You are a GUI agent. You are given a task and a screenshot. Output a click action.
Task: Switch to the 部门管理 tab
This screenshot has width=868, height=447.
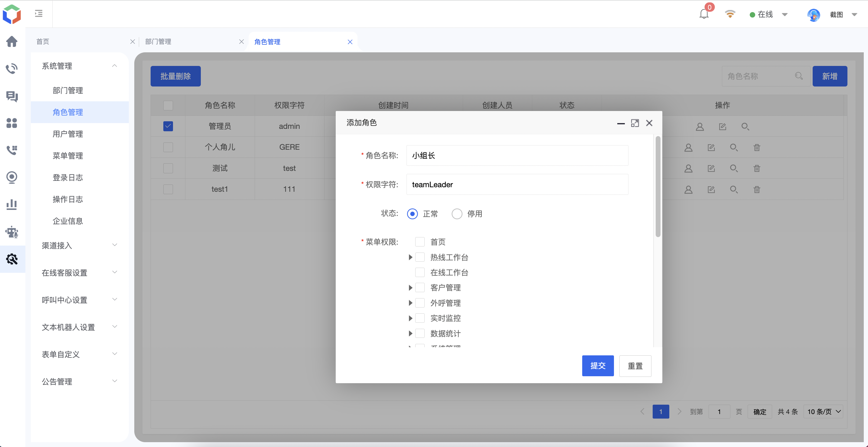tap(158, 41)
